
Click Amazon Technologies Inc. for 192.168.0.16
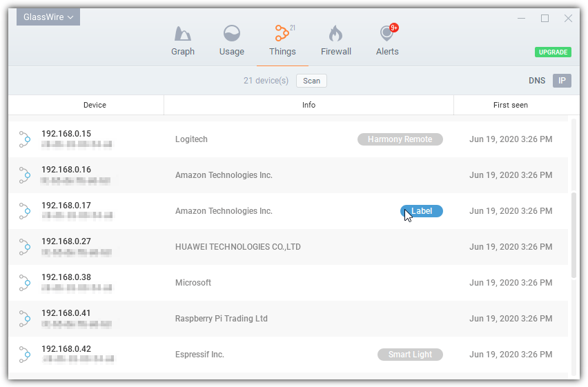224,175
